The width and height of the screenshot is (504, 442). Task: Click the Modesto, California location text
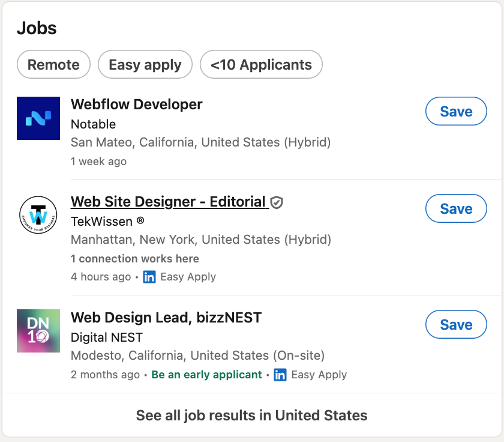point(197,355)
